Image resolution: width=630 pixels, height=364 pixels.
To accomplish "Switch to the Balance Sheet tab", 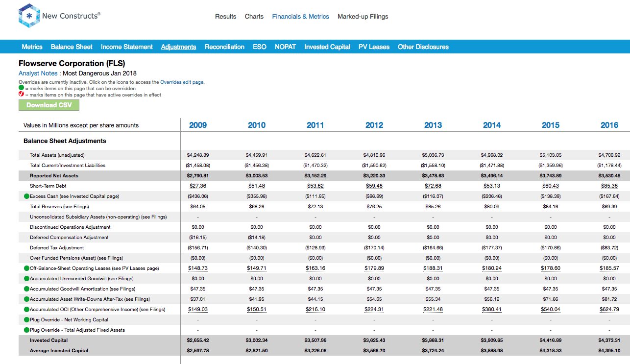I will (x=72, y=47).
